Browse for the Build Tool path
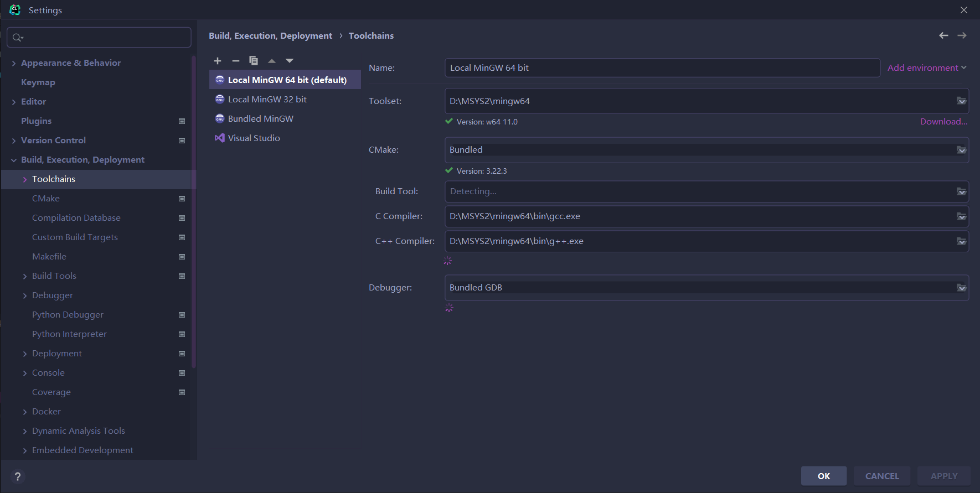This screenshot has width=980, height=493. click(x=962, y=191)
